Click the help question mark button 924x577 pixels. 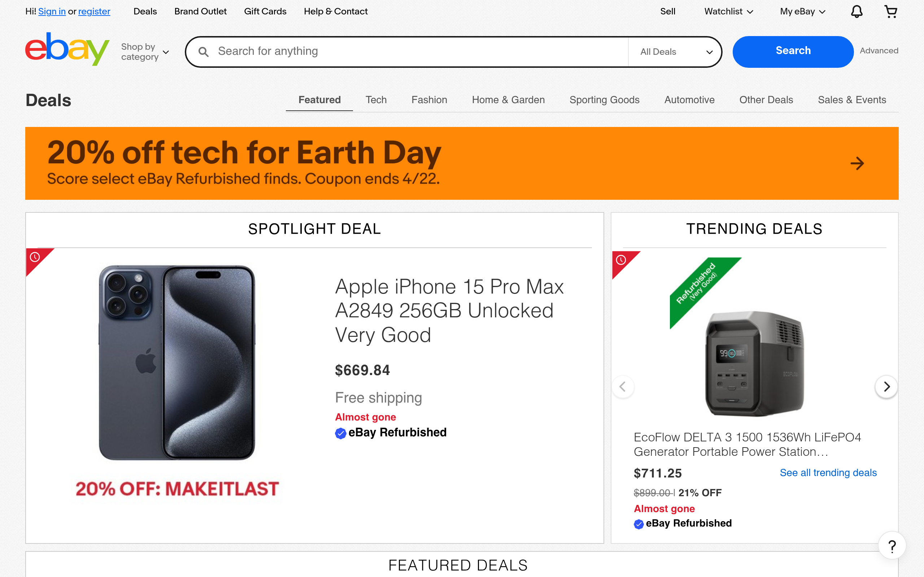[x=892, y=546]
